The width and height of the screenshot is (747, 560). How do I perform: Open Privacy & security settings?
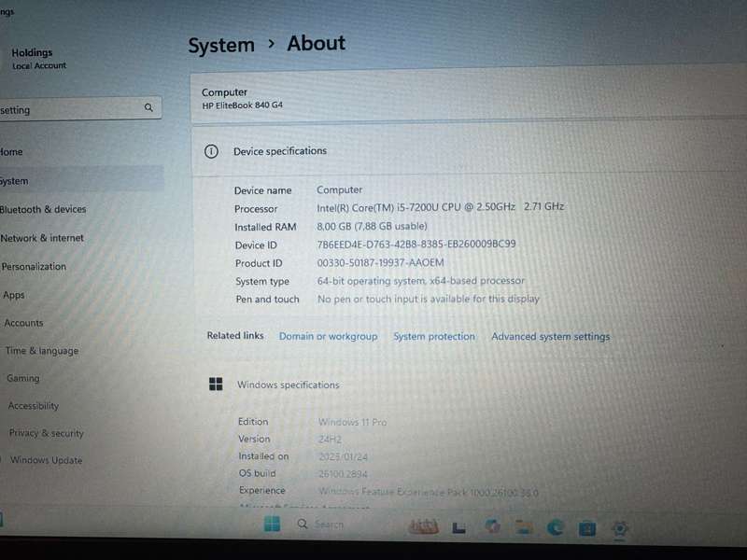(x=46, y=433)
